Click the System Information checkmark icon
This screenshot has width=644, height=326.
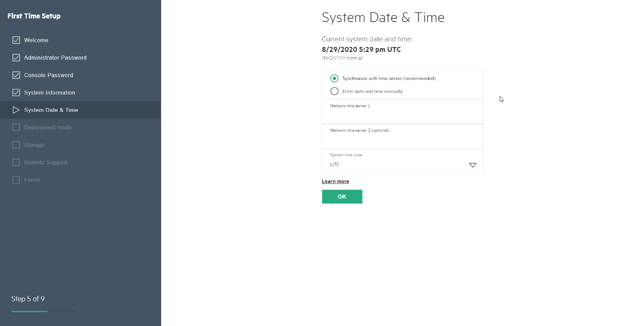pyautogui.click(x=16, y=92)
